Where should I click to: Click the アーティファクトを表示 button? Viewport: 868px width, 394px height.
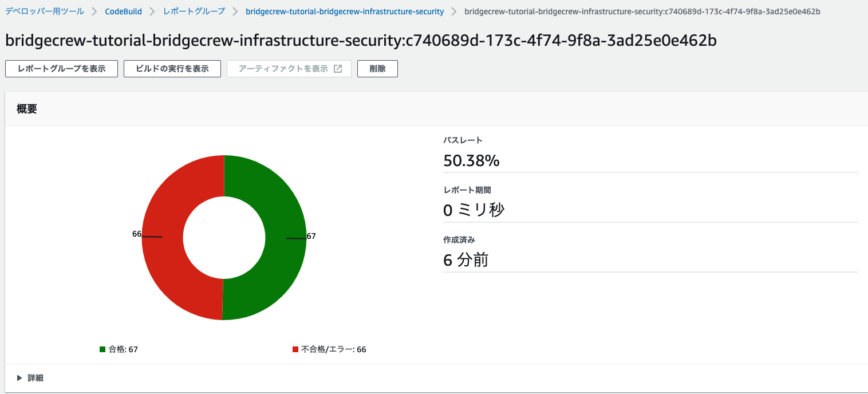click(289, 69)
